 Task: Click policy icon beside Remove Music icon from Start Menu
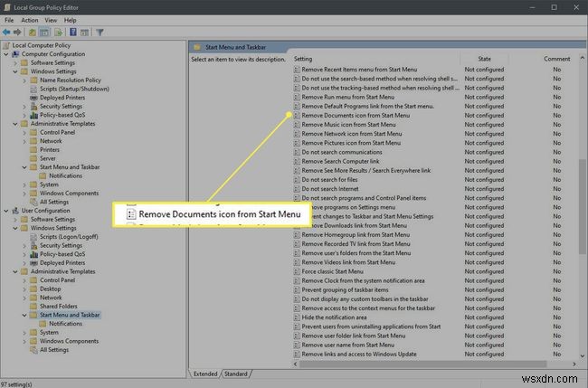297,125
